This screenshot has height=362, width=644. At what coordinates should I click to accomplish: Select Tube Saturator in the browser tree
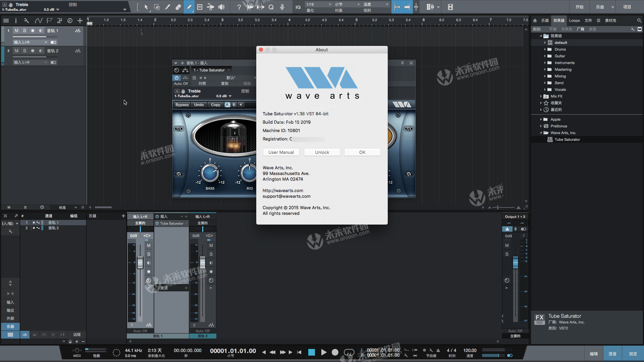567,139
